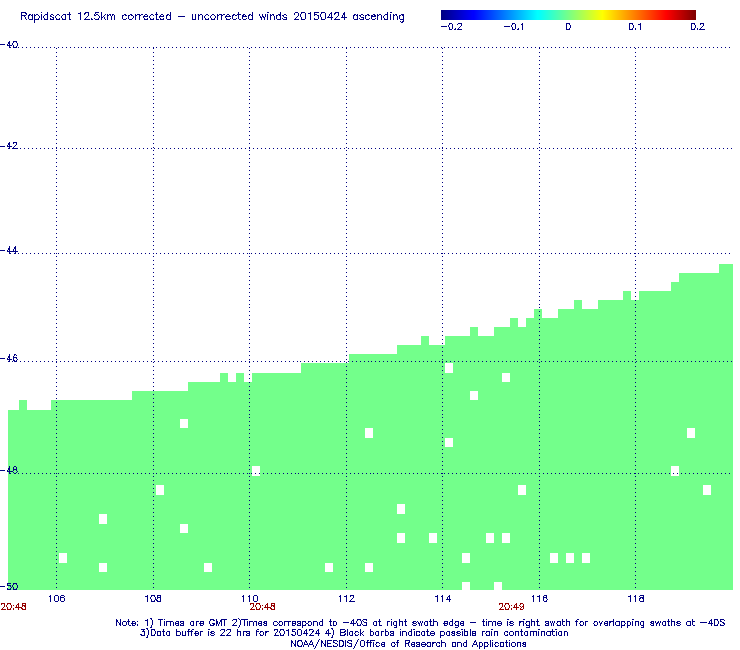Click the -48 latitude axis label

[x=9, y=470]
